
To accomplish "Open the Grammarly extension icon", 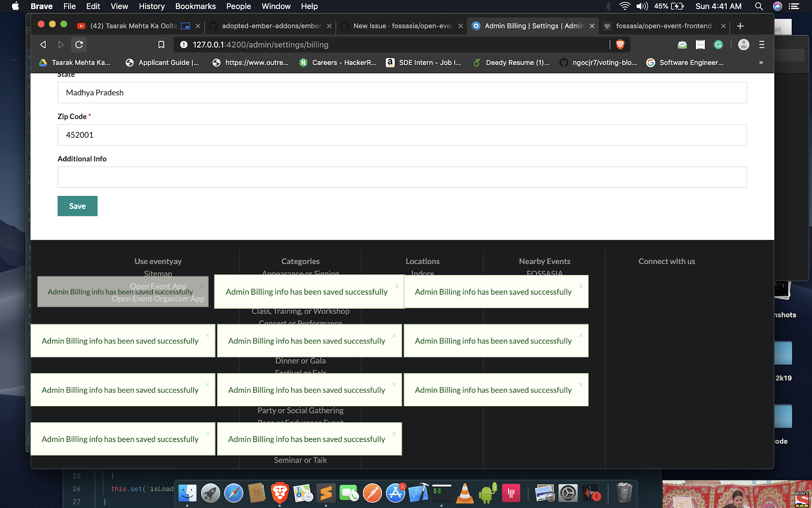I will click(718, 45).
